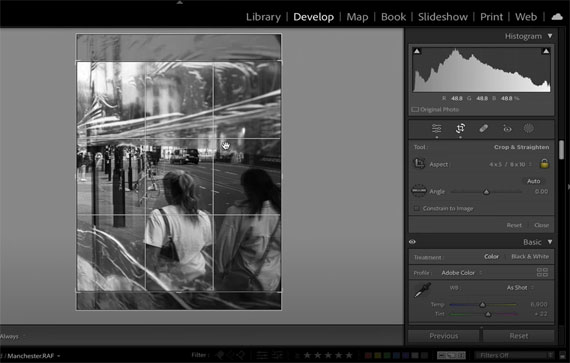Toggle Original Photo checkbox under histogram

tap(415, 109)
